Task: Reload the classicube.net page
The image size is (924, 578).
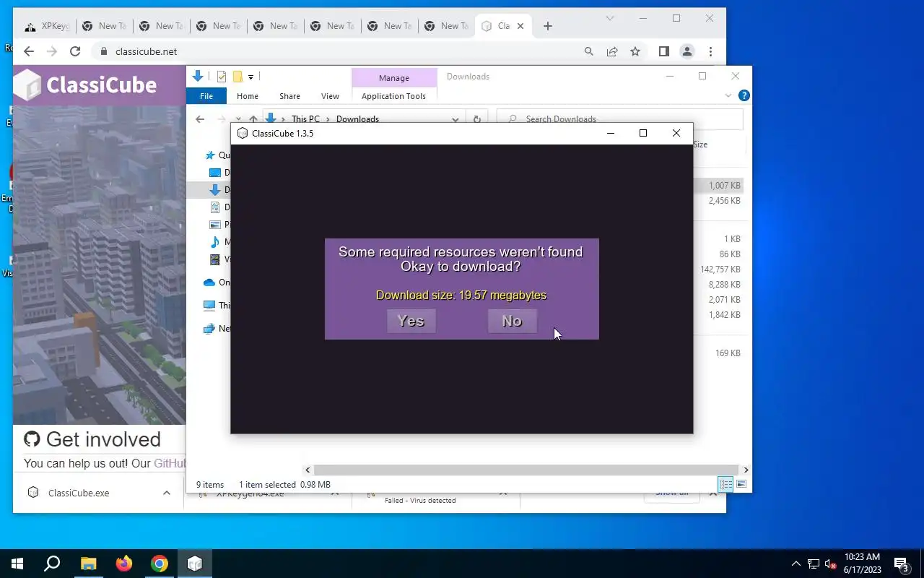Action: tap(75, 51)
